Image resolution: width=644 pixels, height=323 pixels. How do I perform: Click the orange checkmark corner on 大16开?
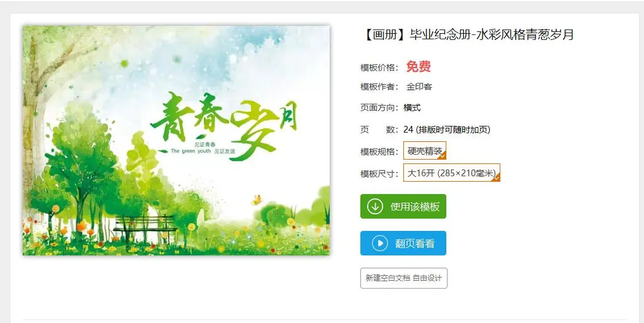coord(496,177)
